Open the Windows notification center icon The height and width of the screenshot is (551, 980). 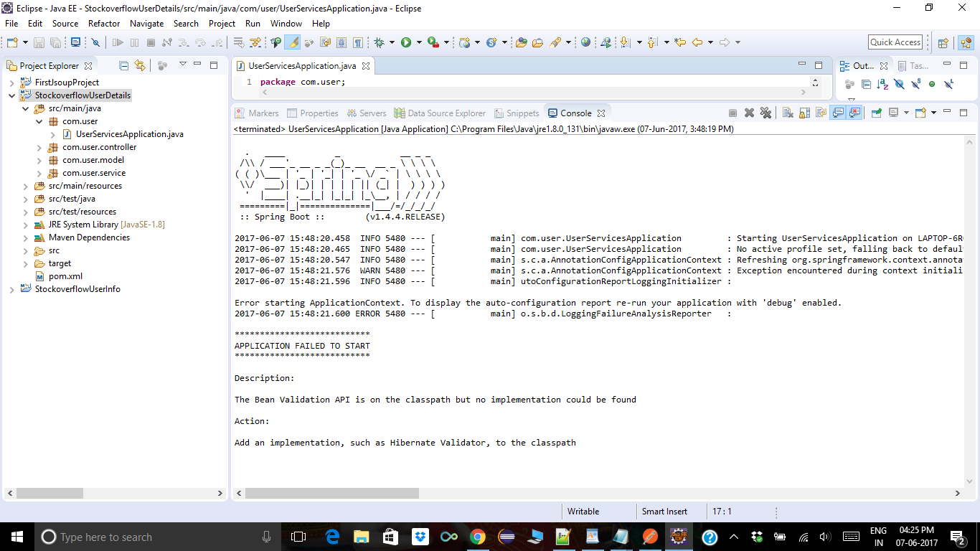coord(958,537)
